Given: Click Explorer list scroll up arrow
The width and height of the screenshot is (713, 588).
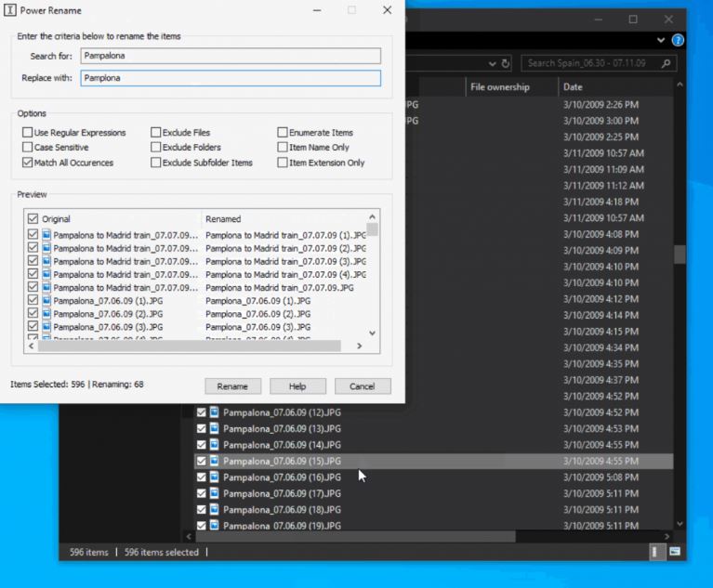Looking at the screenshot, I should (x=680, y=85).
